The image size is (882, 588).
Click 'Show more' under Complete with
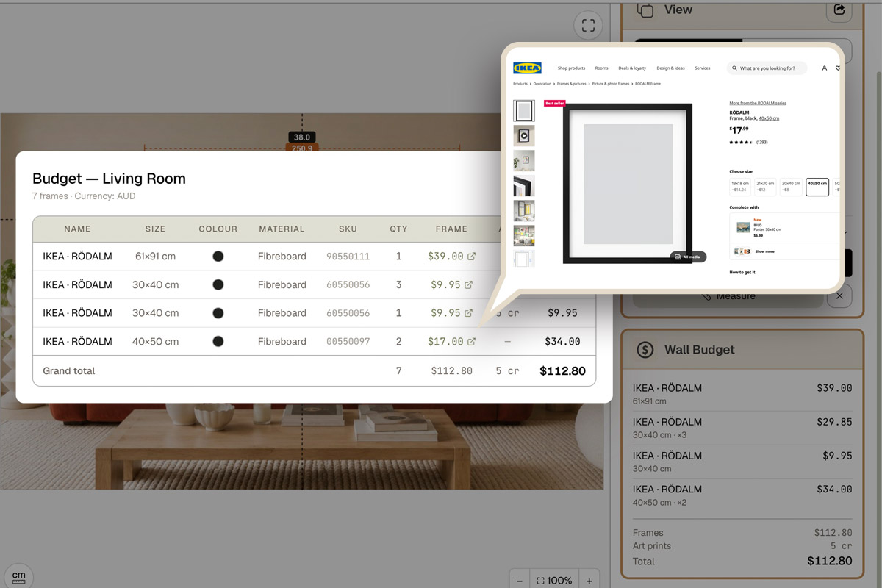click(764, 251)
